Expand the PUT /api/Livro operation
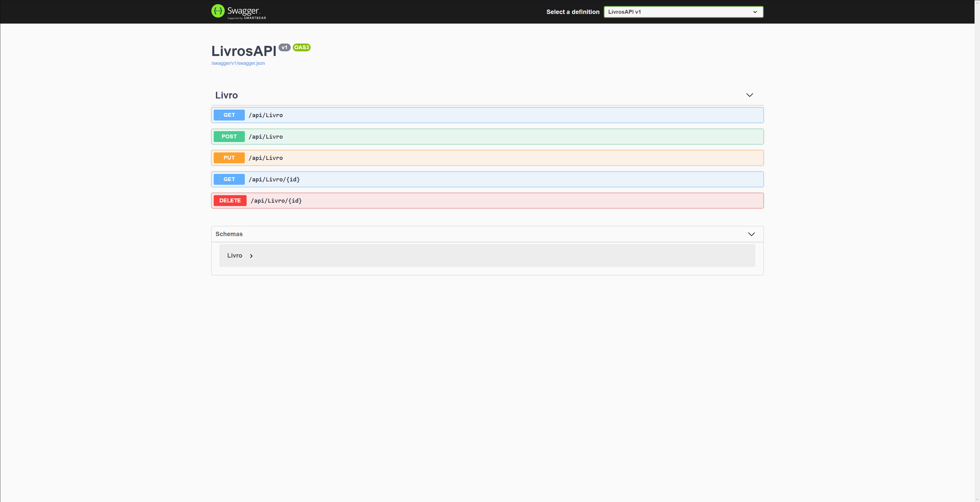 [487, 158]
